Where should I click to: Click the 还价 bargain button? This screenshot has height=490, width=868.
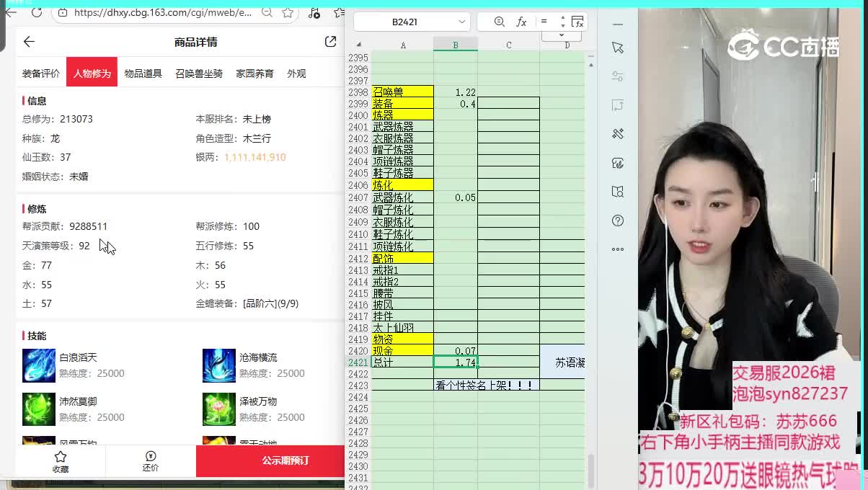coord(151,461)
